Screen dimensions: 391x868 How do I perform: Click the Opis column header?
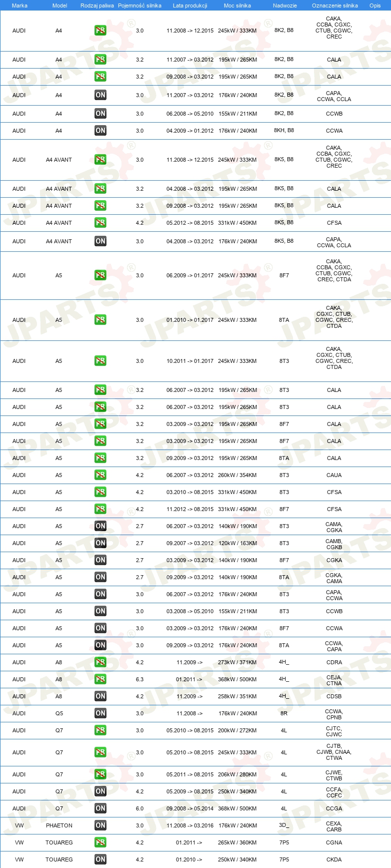(375, 6)
